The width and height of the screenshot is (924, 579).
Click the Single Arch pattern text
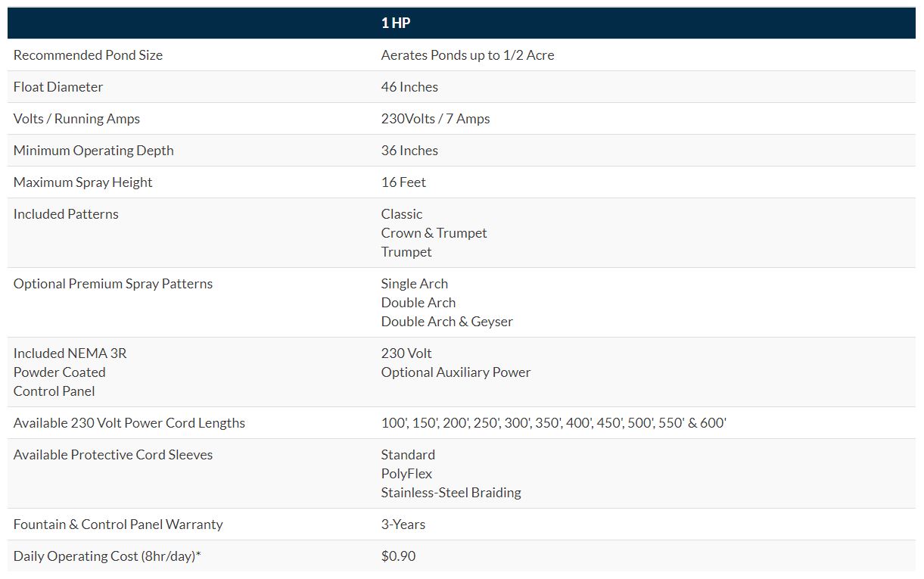point(414,284)
